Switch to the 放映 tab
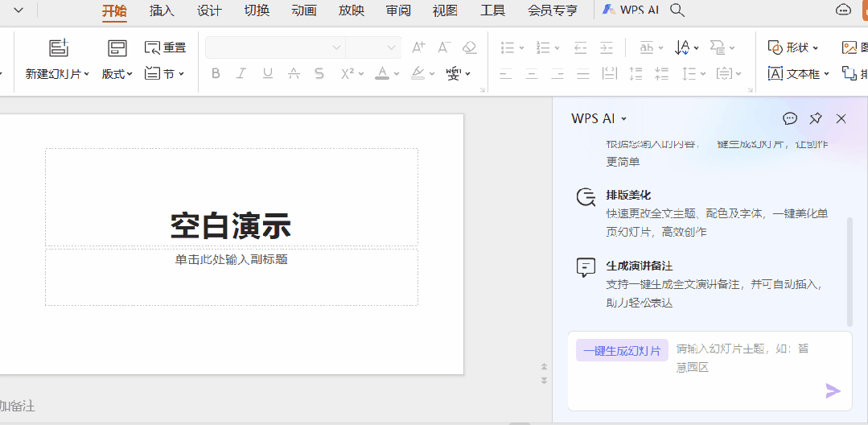Image resolution: width=868 pixels, height=425 pixels. (351, 10)
